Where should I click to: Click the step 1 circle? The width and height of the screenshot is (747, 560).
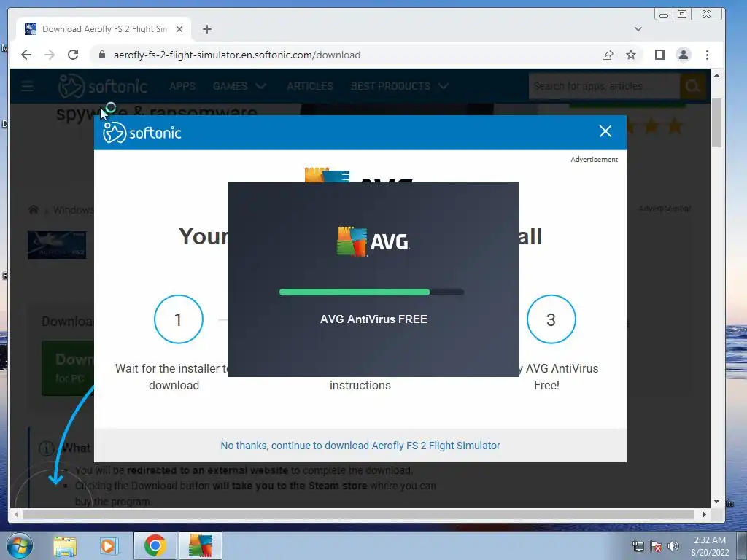pos(179,319)
